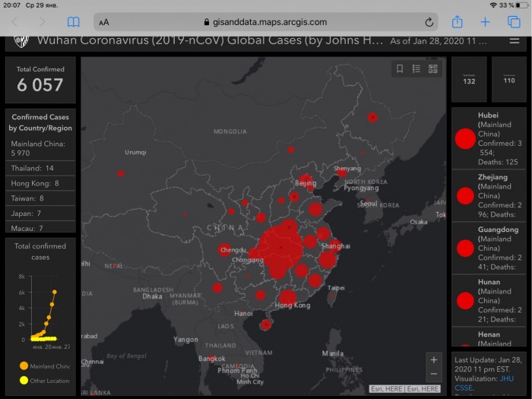The image size is (532, 399).
Task: Click the large Hubei red circle on map
Action: 280,248
